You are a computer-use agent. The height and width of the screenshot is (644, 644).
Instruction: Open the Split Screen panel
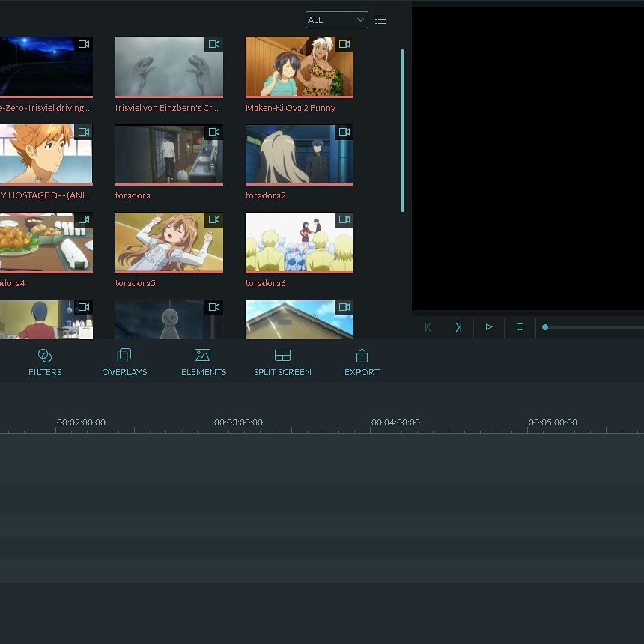point(282,362)
